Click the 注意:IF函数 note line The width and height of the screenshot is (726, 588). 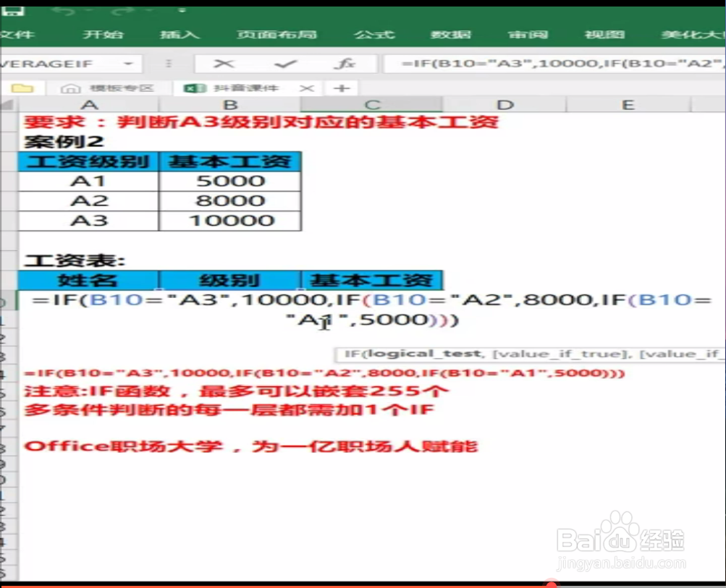click(236, 391)
